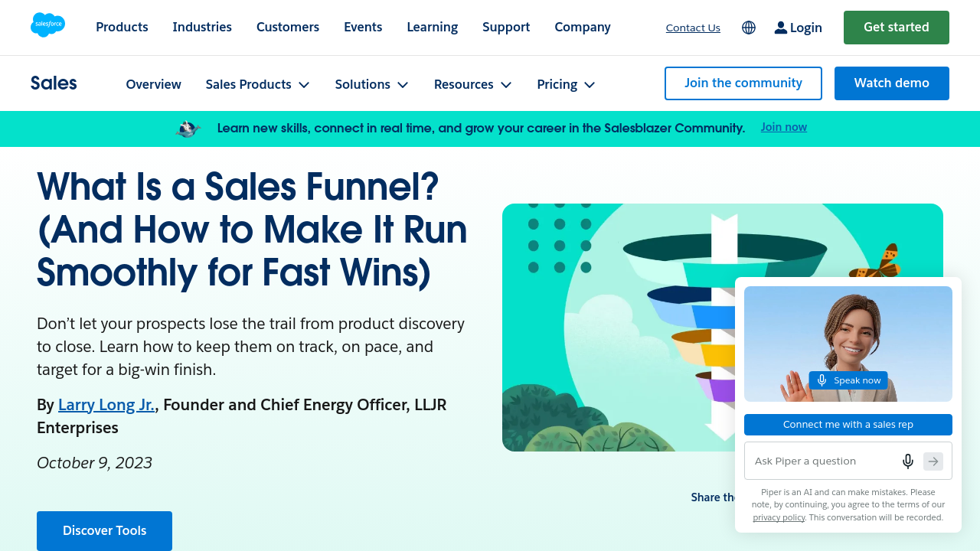Screen dimensions: 980x551
Task: Click Join now link in banner
Action: (x=784, y=127)
